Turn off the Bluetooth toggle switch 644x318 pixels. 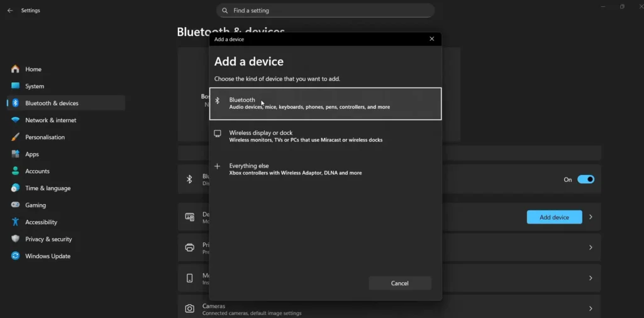pyautogui.click(x=586, y=179)
